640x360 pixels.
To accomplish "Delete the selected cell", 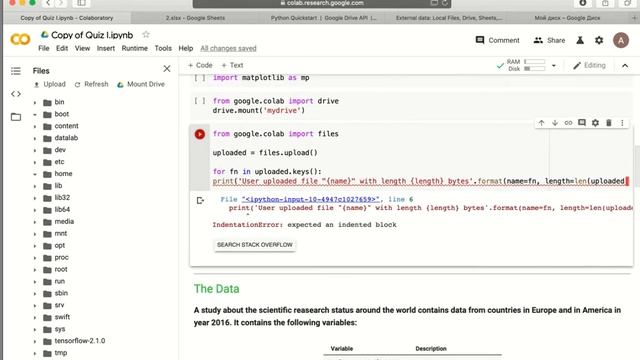I will pos(609,123).
